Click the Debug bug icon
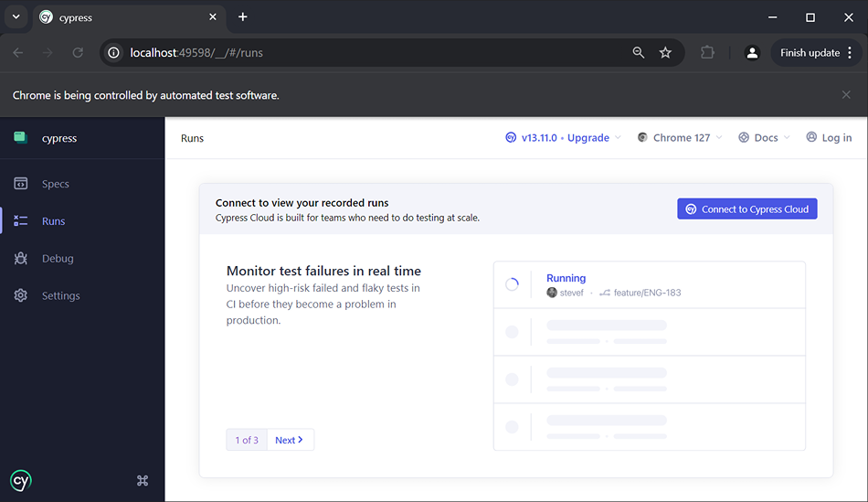868x502 pixels. pos(21,259)
